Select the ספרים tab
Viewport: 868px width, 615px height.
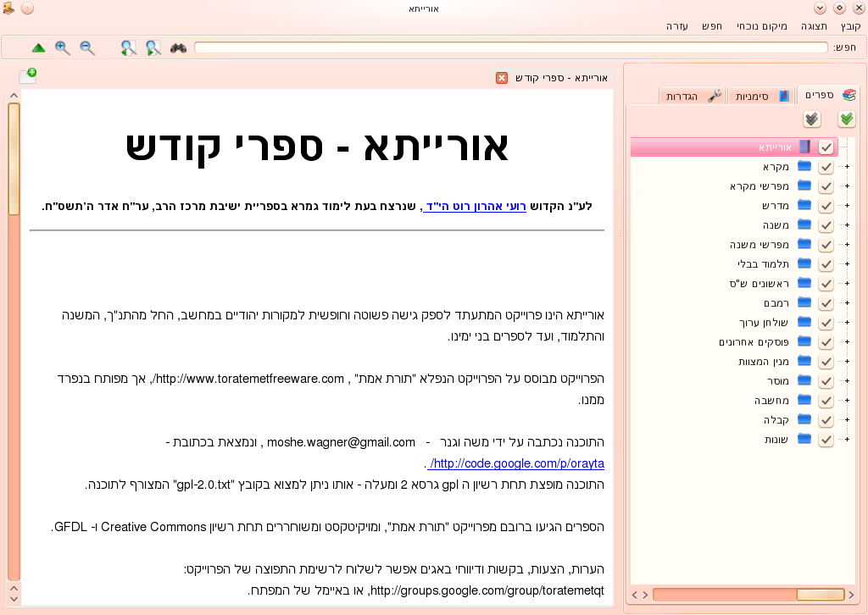(x=828, y=95)
